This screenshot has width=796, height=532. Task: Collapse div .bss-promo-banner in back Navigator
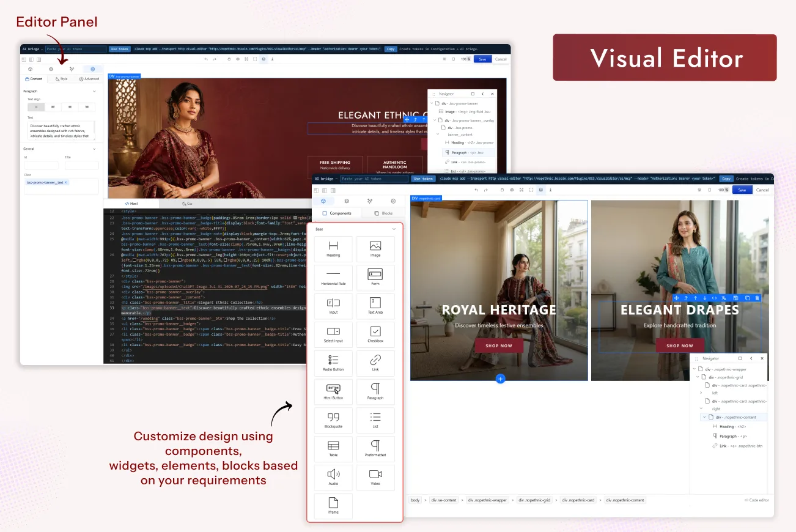point(432,103)
